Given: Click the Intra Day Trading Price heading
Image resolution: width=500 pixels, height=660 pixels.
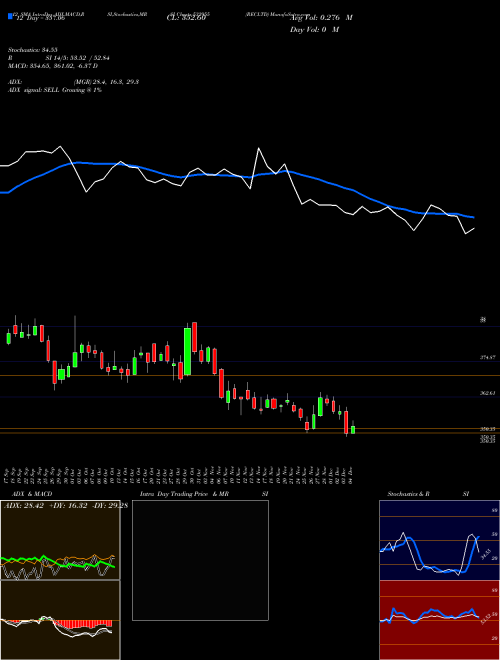Looking at the screenshot, I should pos(184,494).
